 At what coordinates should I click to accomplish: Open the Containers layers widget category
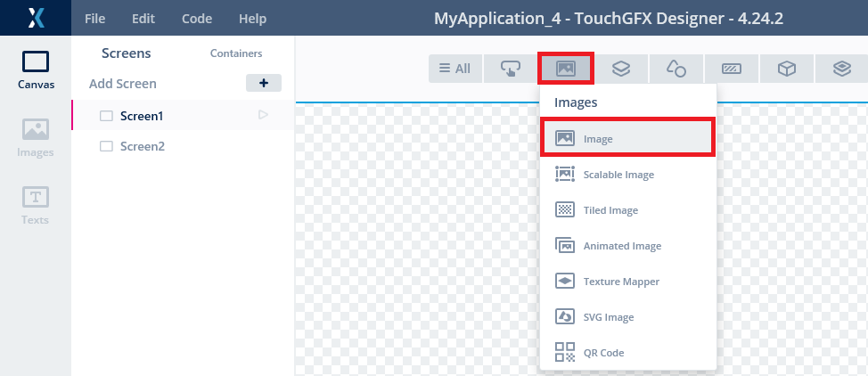click(x=620, y=69)
